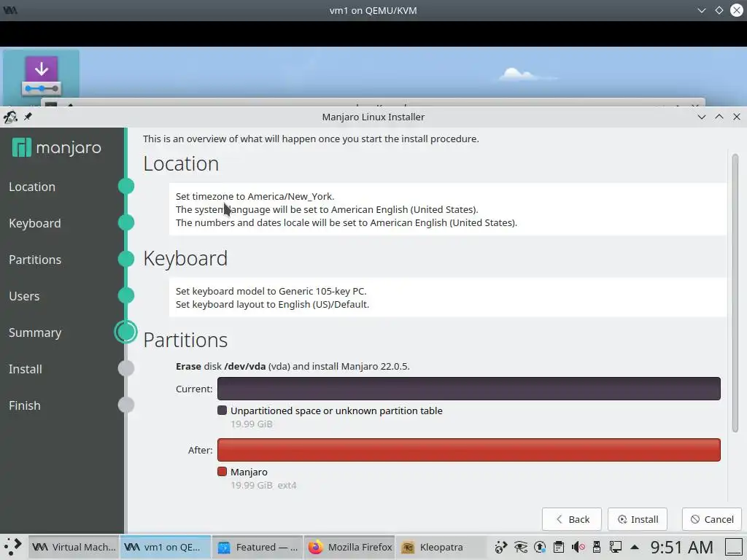Click 'Unpartitioned space or unknown partition table' label
The height and width of the screenshot is (560, 747).
pyautogui.click(x=336, y=411)
